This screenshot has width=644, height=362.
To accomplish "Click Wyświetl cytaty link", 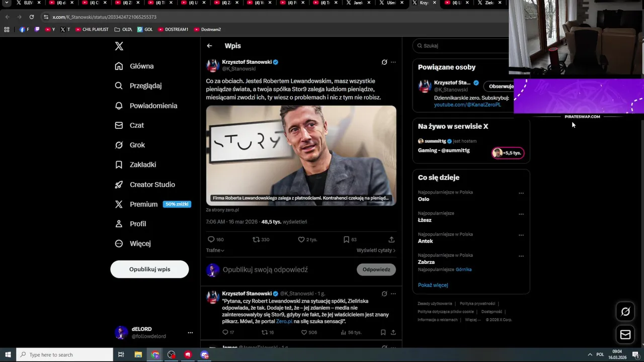I will 376,250.
